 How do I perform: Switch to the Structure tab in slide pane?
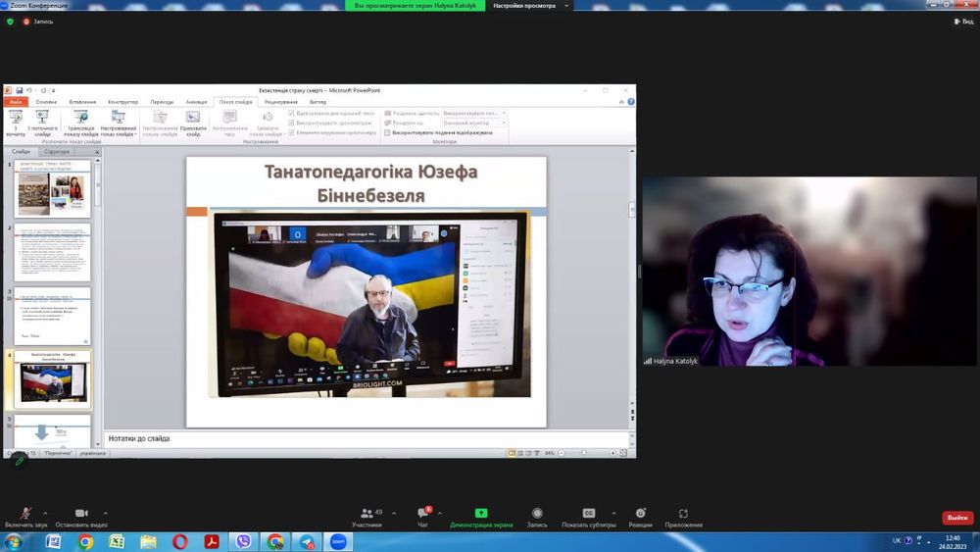[57, 152]
